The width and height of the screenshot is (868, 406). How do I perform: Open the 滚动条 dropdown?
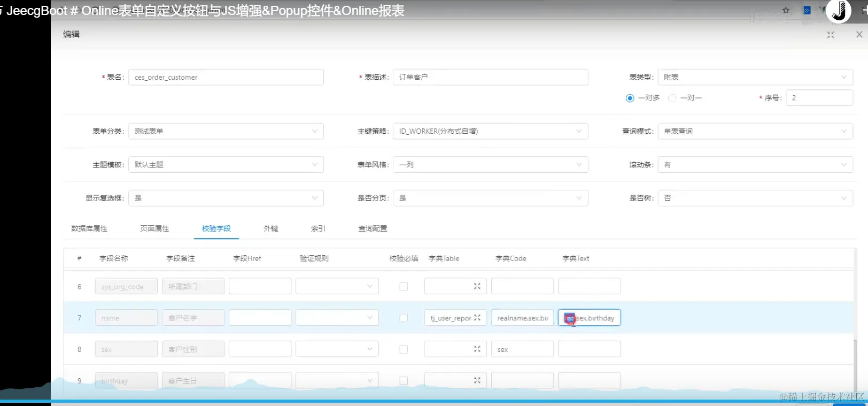click(755, 165)
